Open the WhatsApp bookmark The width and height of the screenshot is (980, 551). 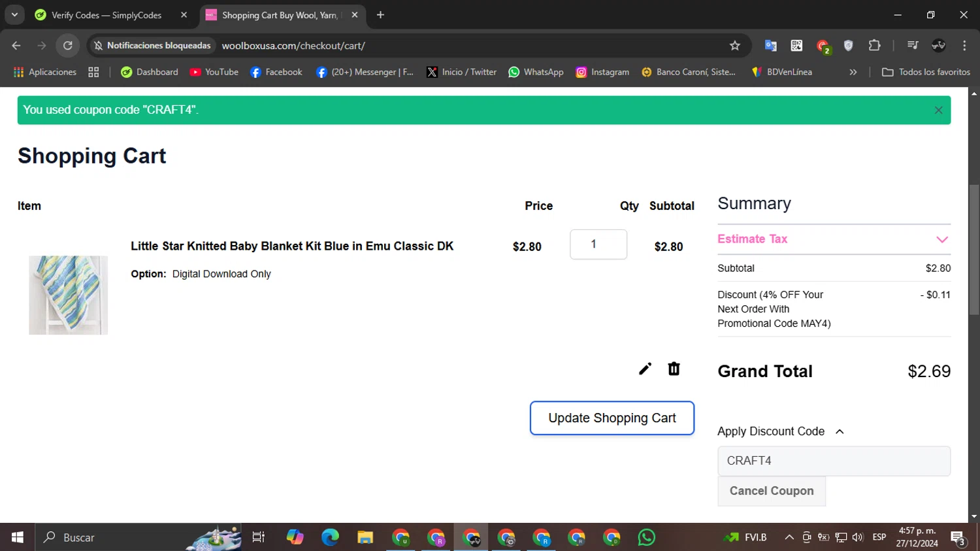click(536, 73)
